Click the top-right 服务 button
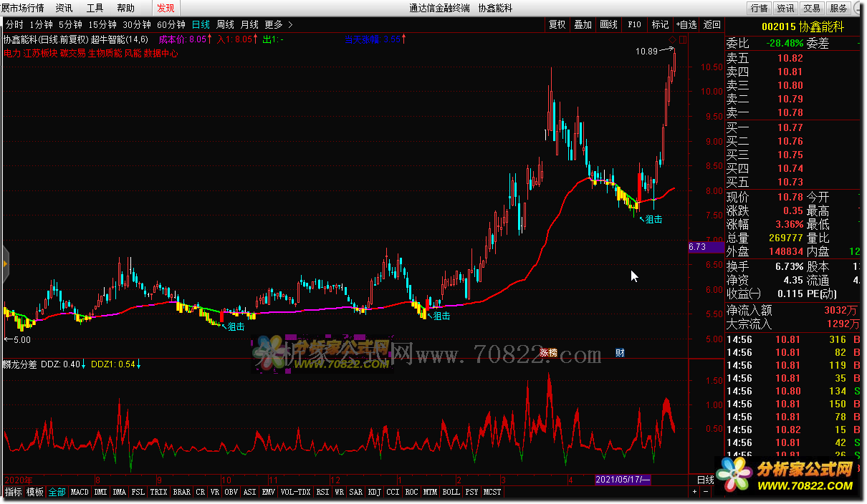 [838, 8]
